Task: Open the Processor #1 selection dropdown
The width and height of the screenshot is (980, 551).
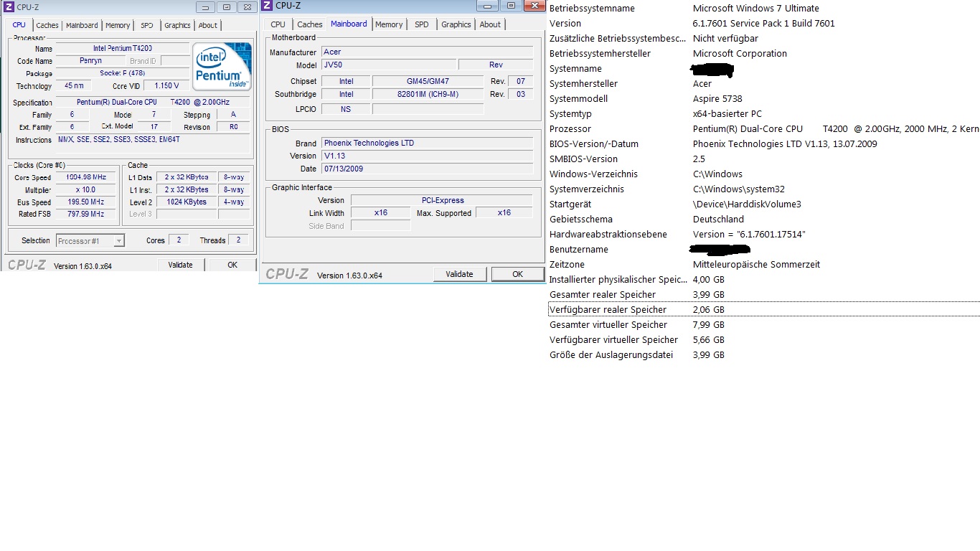Action: click(x=90, y=241)
